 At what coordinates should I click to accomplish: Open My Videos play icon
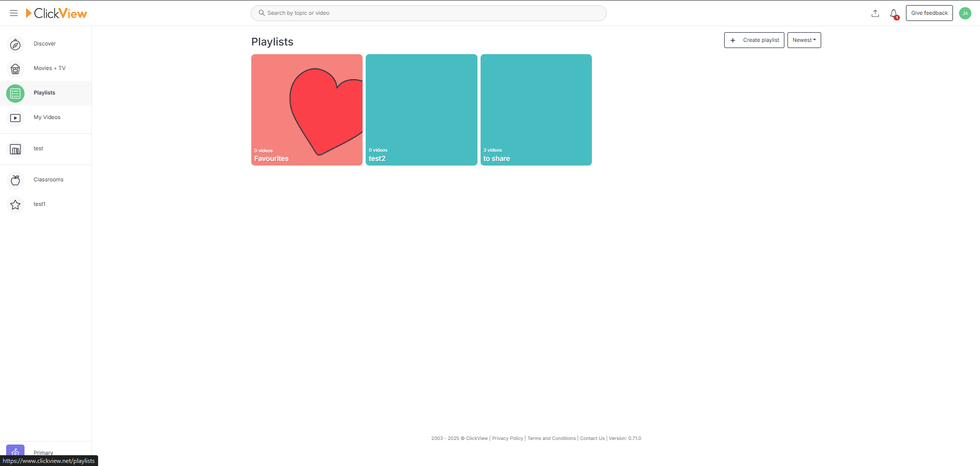(15, 118)
